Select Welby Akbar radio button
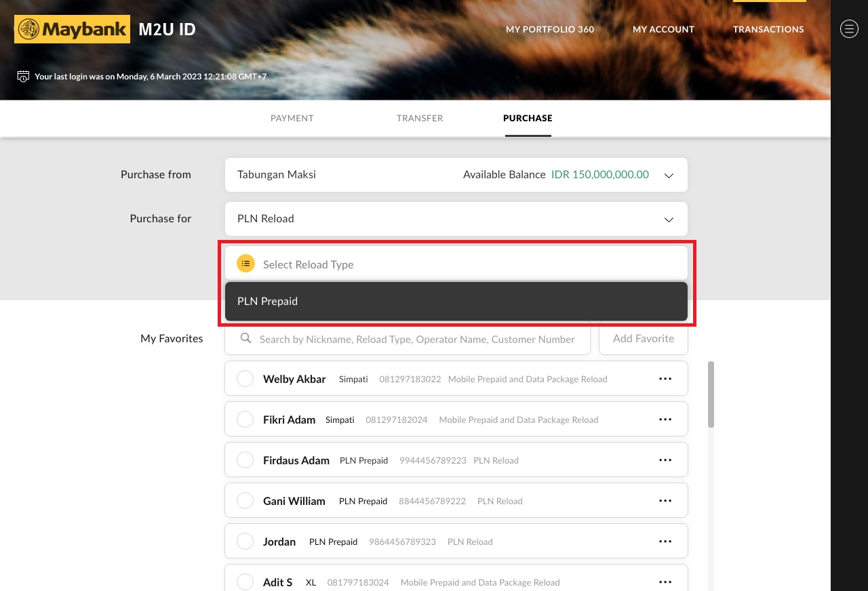Viewport: 868px width, 591px height. point(245,379)
